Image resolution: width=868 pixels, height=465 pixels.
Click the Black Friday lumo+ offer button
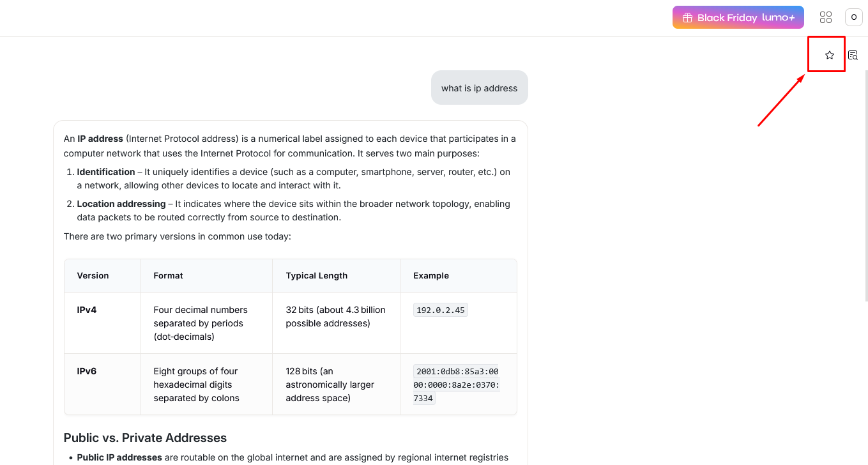(x=738, y=17)
